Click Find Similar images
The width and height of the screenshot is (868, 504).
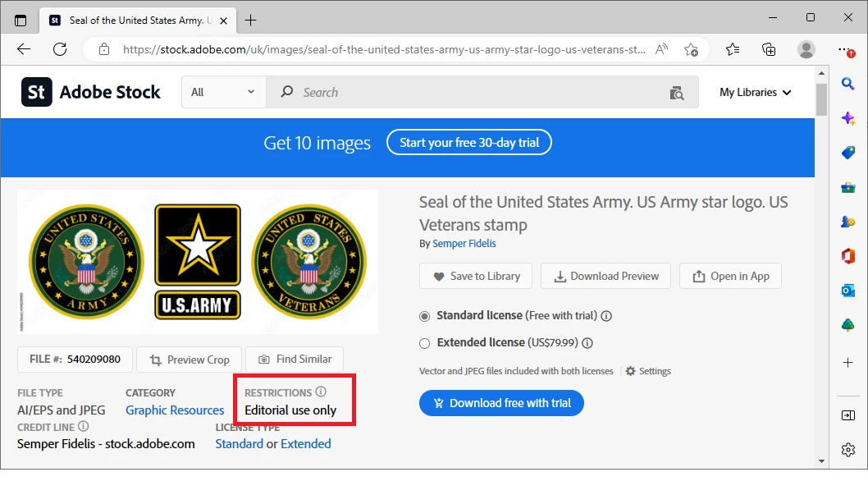tap(295, 359)
